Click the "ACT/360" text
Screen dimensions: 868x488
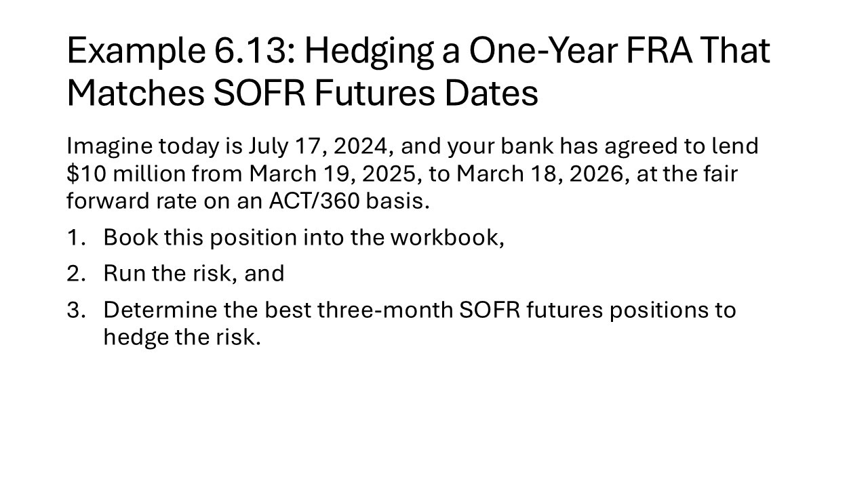pyautogui.click(x=311, y=201)
